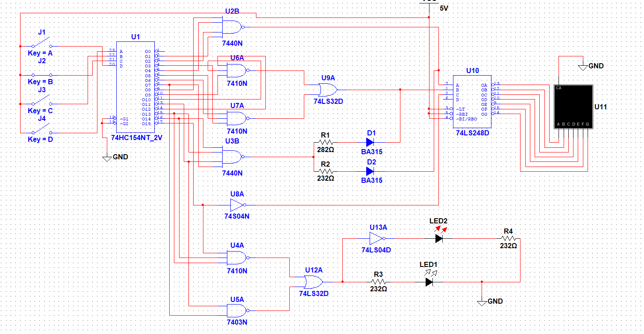
Task: Select NAND gate U4A 7410N
Action: 238,258
